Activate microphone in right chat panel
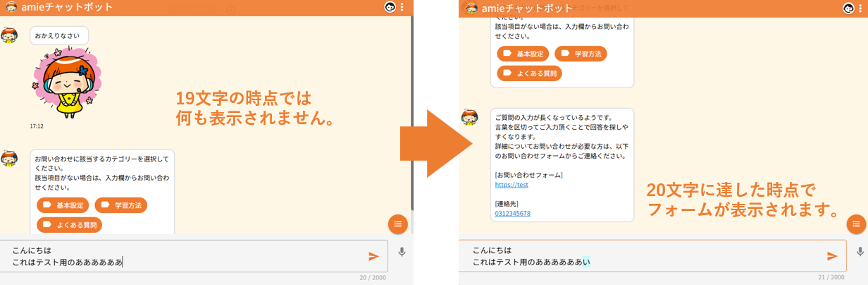The width and height of the screenshot is (868, 285). tap(860, 252)
